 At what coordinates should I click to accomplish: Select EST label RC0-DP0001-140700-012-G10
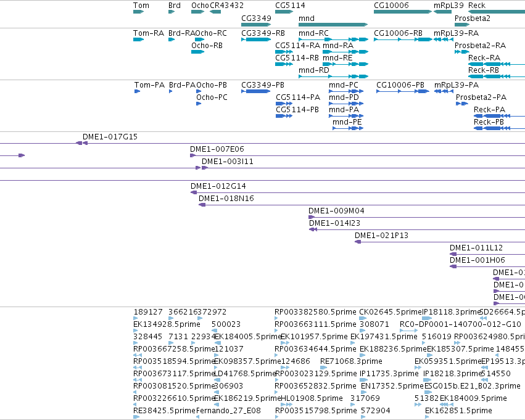(460, 324)
